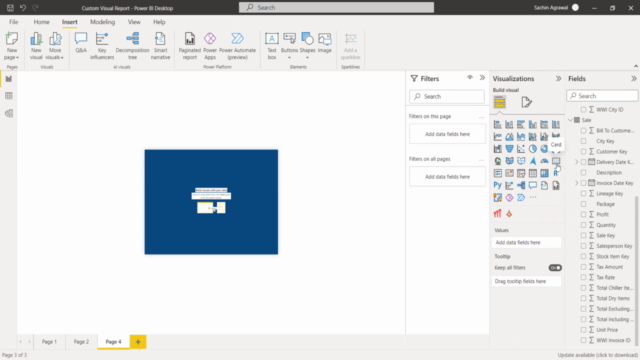Enable the Customer Key field checkbox
640x360 pixels.
(x=583, y=151)
